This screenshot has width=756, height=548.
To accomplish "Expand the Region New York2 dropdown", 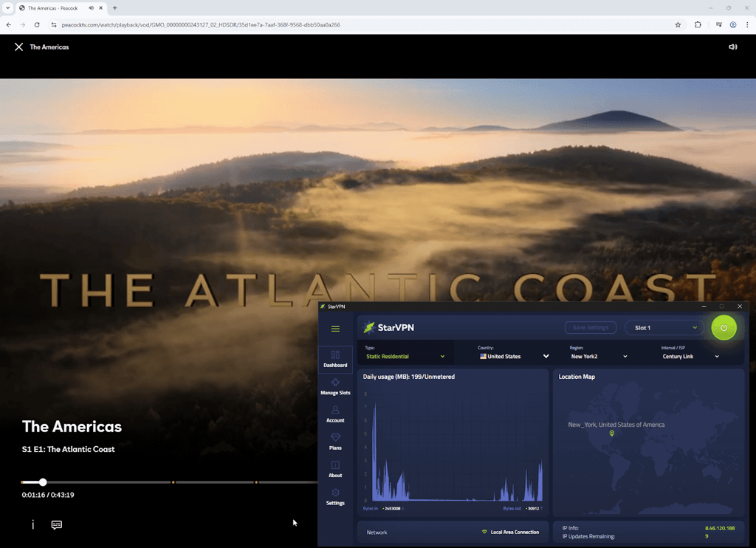I will click(599, 357).
